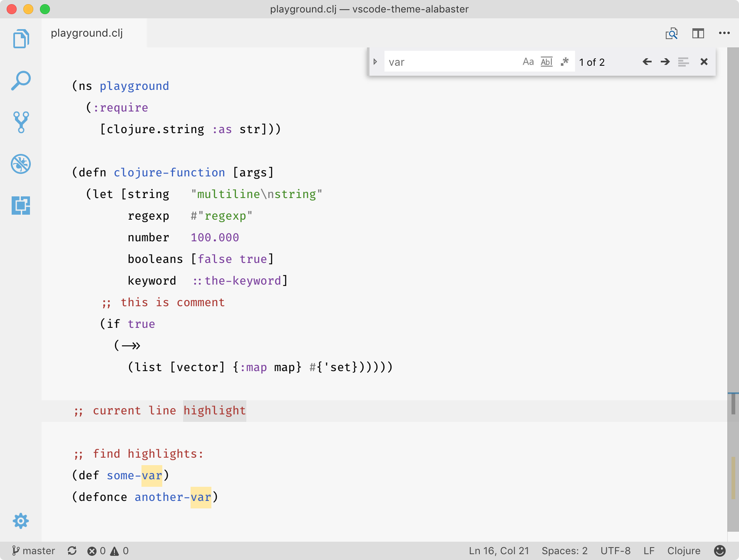Click the sync changes icon in status bar
Image resolution: width=739 pixels, height=560 pixels.
coord(72,550)
